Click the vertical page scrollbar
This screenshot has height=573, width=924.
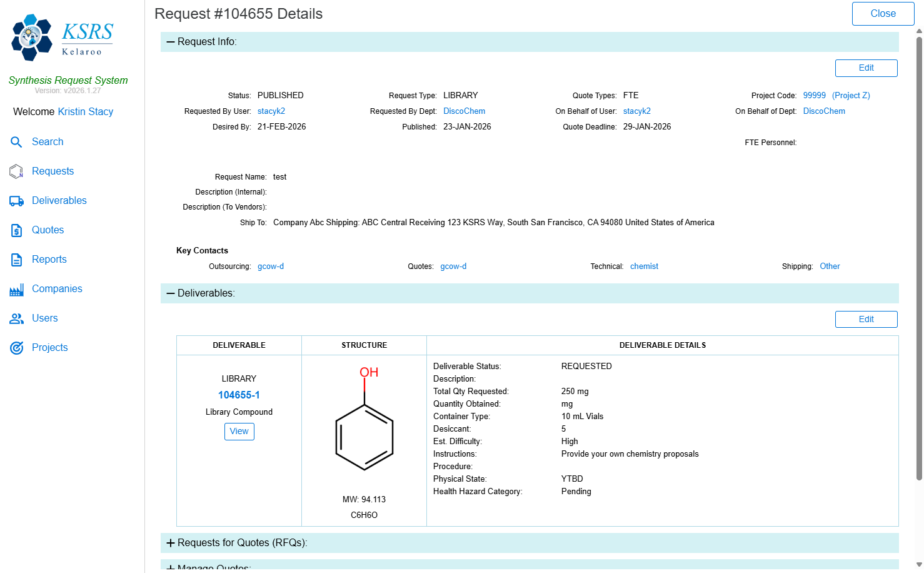pos(919,250)
